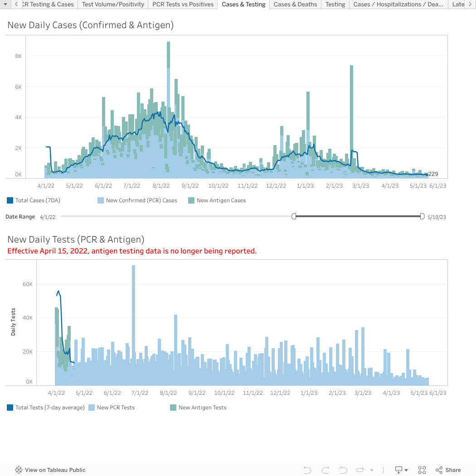Click the 229 end-of-line data label
The width and height of the screenshot is (476, 476).
click(433, 174)
